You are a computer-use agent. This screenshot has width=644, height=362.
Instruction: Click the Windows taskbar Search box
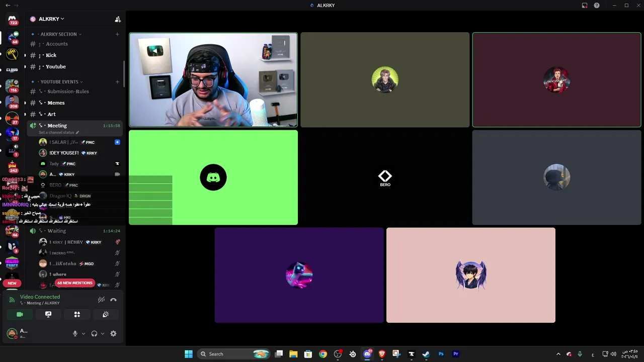pyautogui.click(x=234, y=354)
